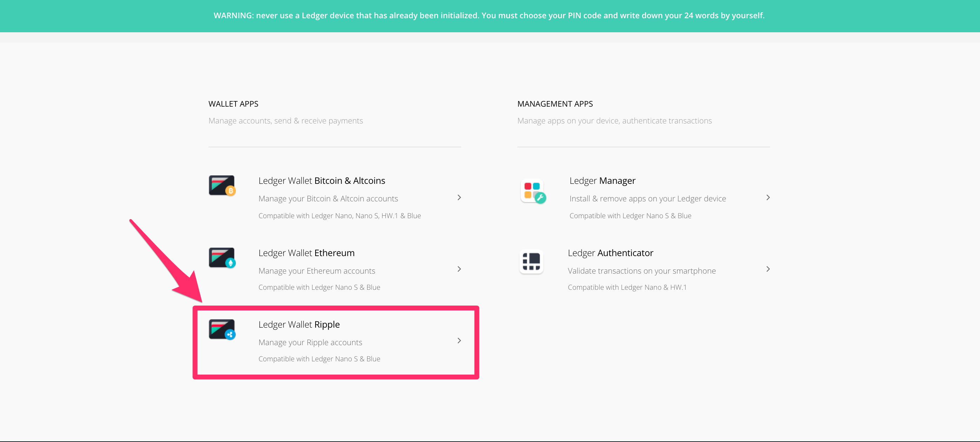This screenshot has width=980, height=442.
Task: Click the green WARNING banner text
Action: (x=489, y=15)
